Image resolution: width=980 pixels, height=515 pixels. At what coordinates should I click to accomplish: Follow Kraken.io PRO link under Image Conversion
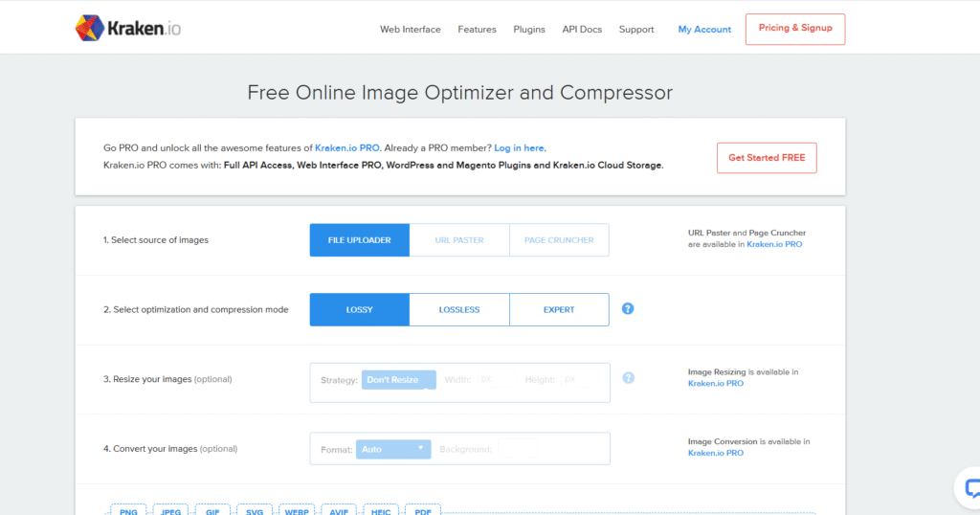(716, 453)
